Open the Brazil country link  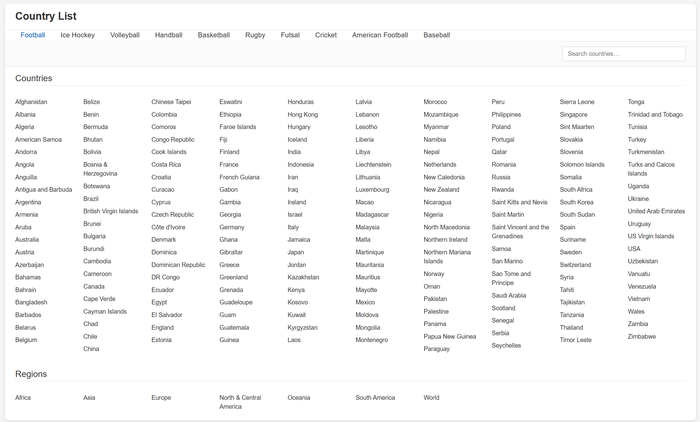point(91,198)
